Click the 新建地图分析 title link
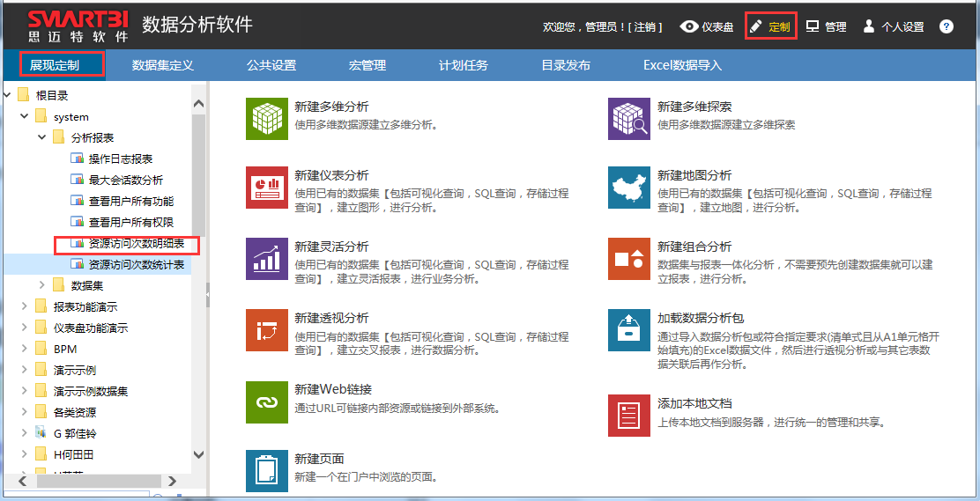Viewport: 980px width, 501px height. (x=694, y=175)
